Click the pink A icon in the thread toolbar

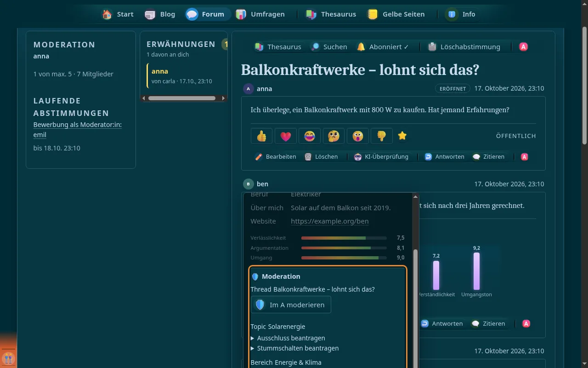click(x=523, y=46)
